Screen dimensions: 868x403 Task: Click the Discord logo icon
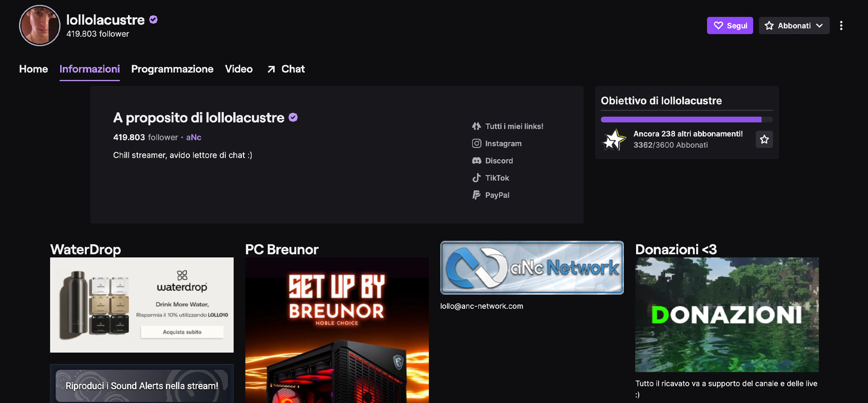476,161
